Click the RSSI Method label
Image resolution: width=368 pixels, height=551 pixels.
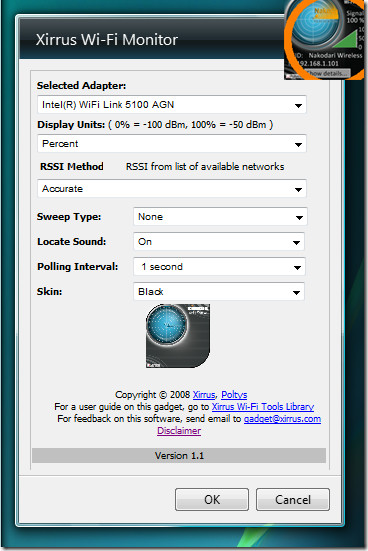72,166
